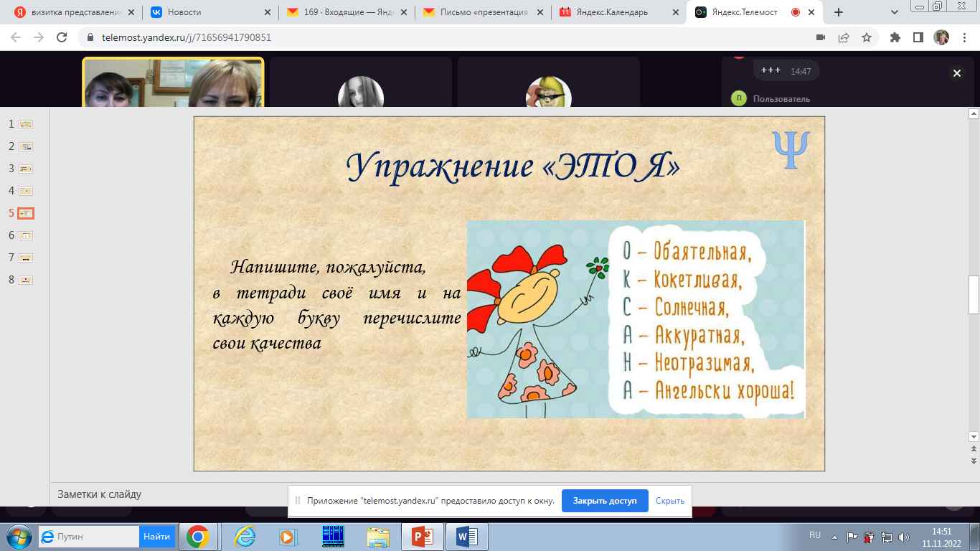Close the VK Новости tab

pyautogui.click(x=267, y=12)
